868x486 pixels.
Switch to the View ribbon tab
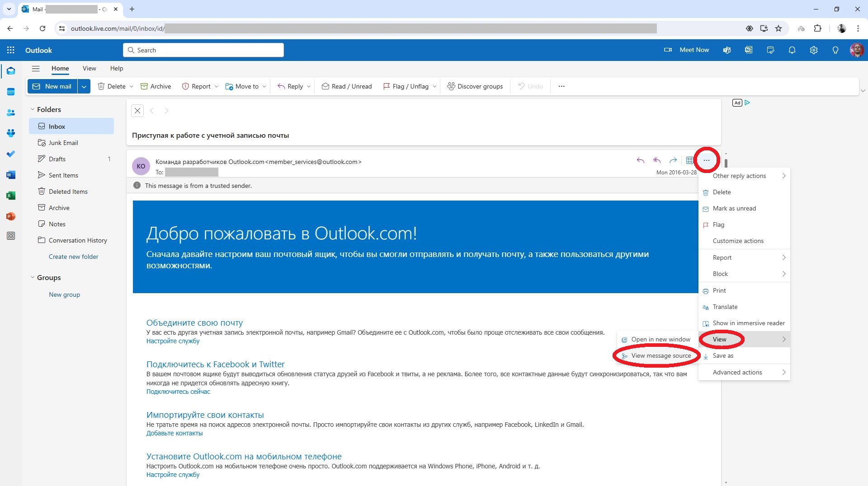click(x=89, y=69)
